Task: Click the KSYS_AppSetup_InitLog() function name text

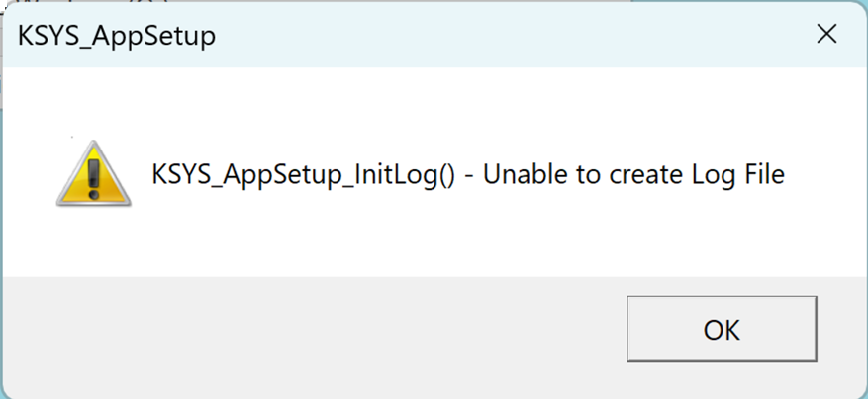Action: coord(290,176)
